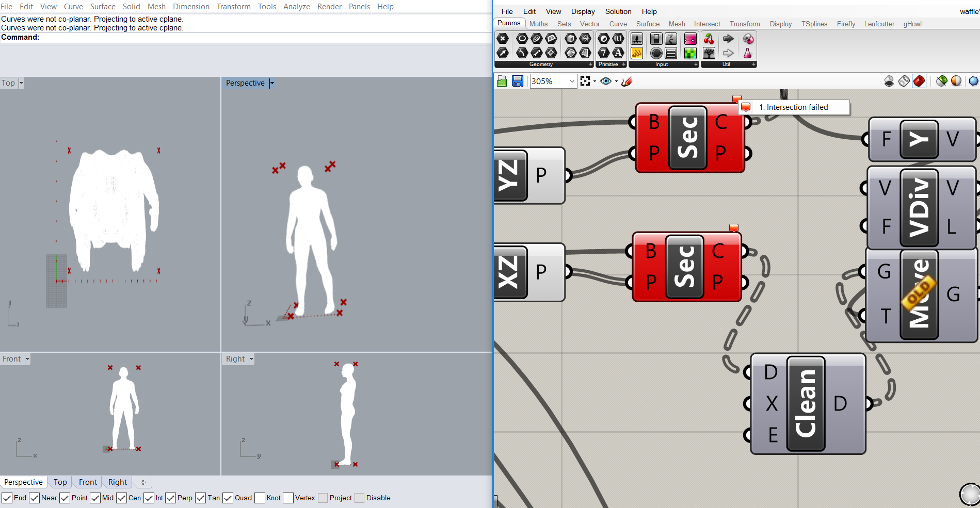Toggle preview selected only green icon
Screen dimensions: 980x508
point(942,81)
